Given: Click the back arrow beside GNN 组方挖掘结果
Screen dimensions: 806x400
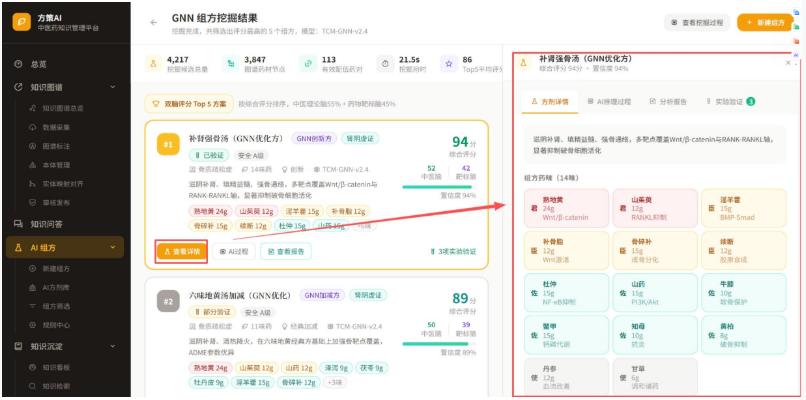Looking at the screenshot, I should (x=154, y=23).
